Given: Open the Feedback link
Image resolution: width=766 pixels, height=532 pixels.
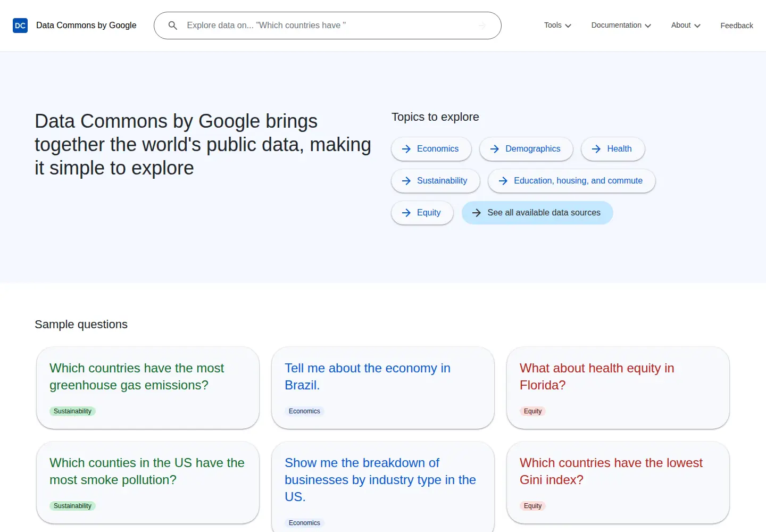Looking at the screenshot, I should [737, 26].
